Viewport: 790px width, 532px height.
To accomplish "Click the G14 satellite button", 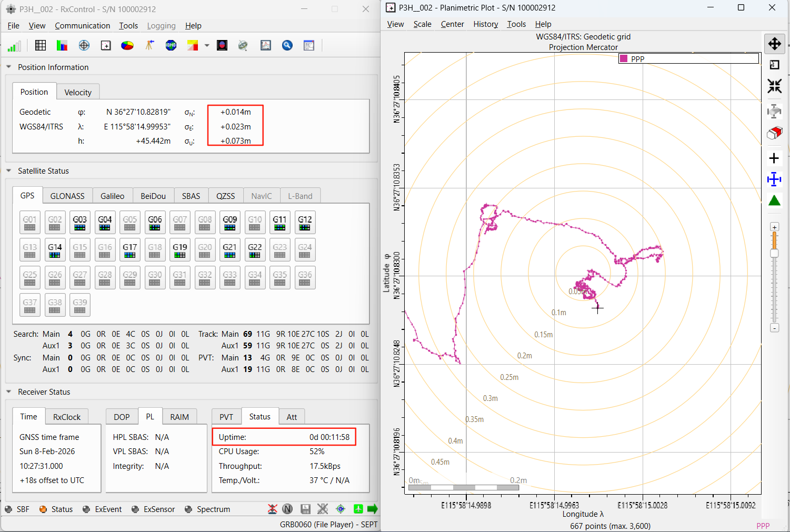I will point(55,250).
